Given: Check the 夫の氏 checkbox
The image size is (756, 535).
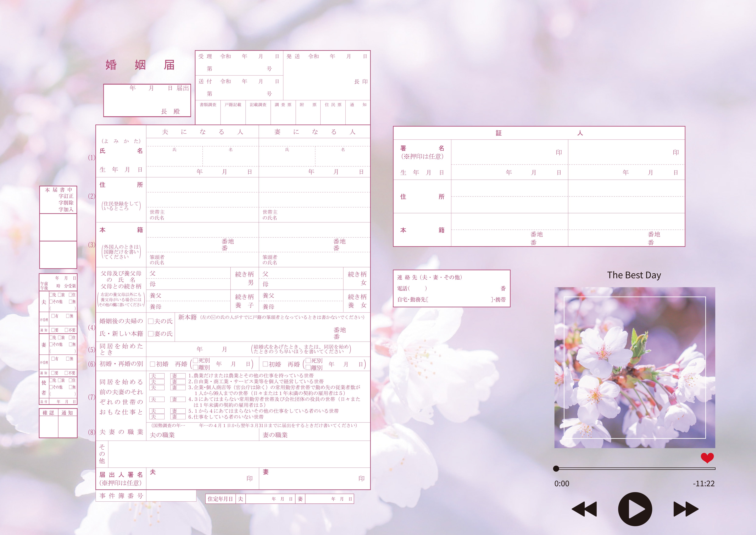Looking at the screenshot, I should (x=151, y=321).
